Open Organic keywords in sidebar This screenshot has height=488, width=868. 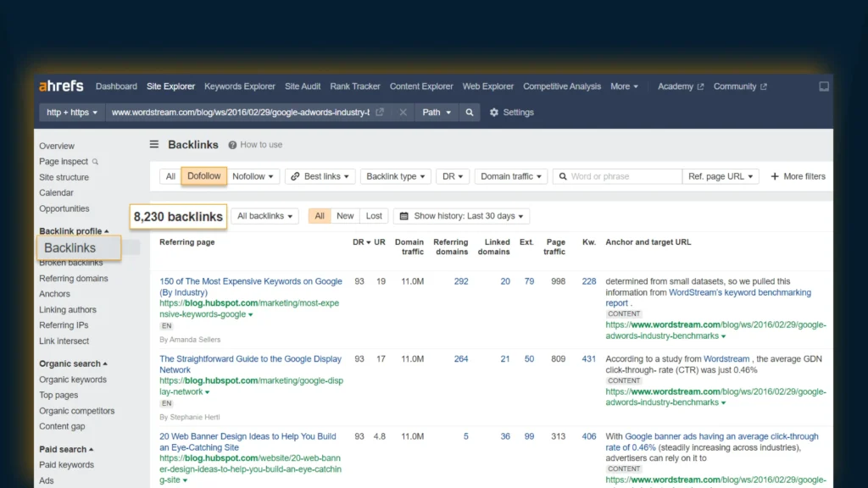[73, 380]
